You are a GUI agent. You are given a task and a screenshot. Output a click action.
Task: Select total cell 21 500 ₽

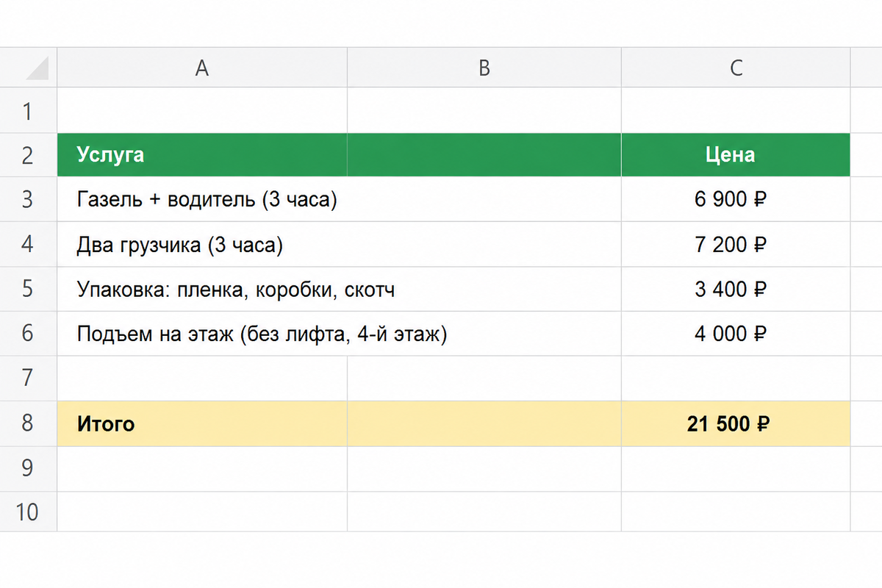point(736,423)
